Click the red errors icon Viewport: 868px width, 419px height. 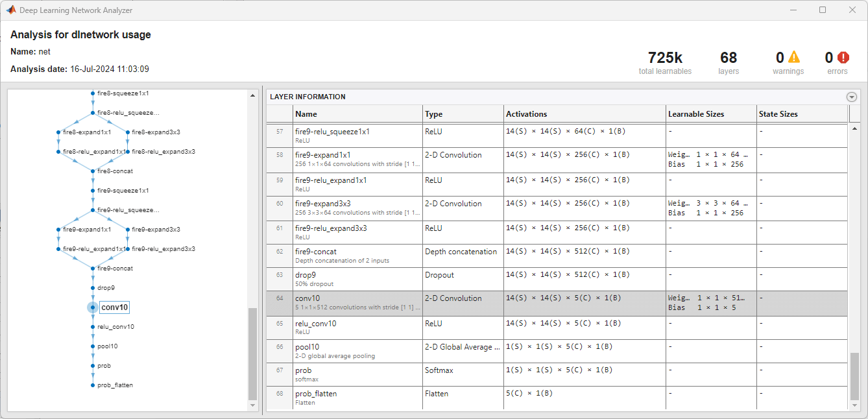[x=843, y=58]
